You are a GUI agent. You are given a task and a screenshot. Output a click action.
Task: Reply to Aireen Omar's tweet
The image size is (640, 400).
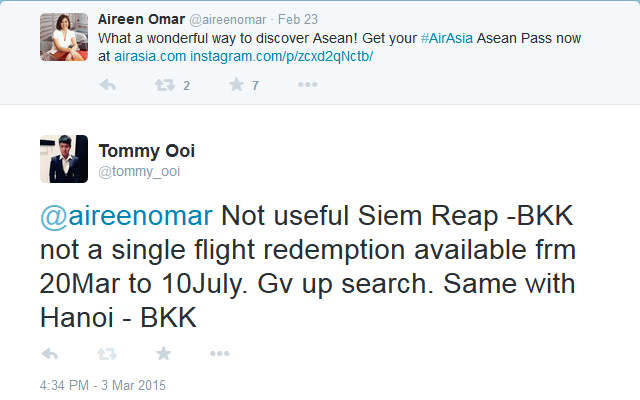[108, 86]
